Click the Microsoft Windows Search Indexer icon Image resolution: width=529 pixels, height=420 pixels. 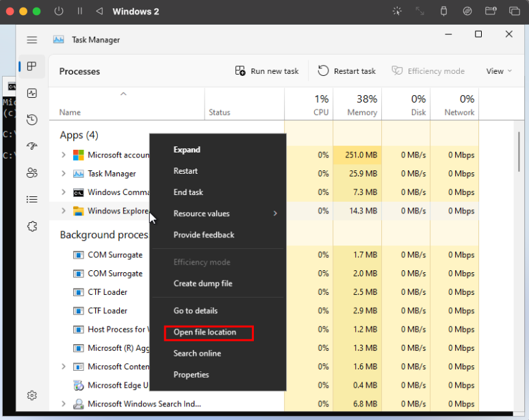[78, 404]
